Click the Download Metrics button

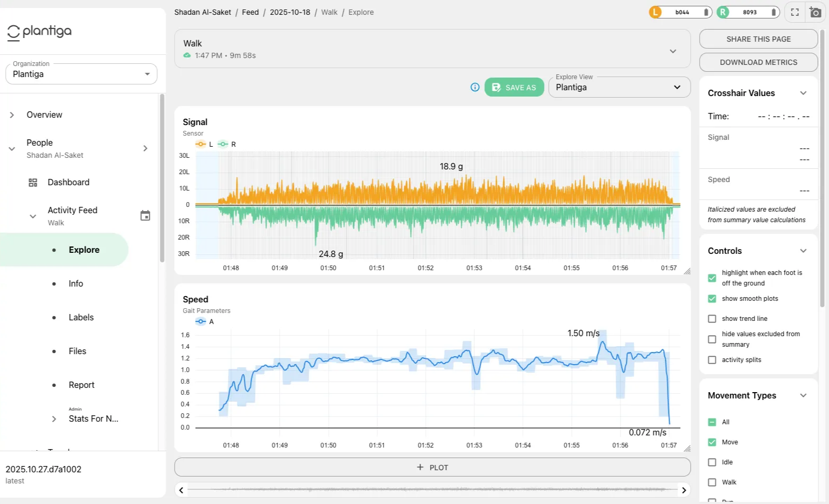[x=758, y=62]
